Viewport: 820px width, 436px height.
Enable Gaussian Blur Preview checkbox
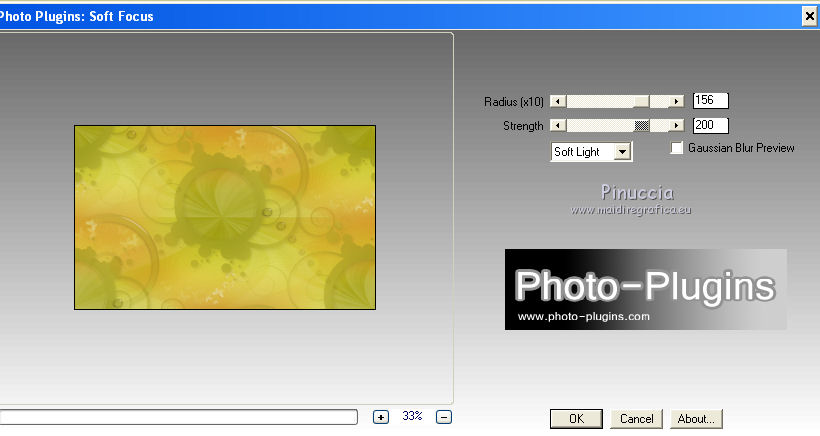pyautogui.click(x=676, y=148)
